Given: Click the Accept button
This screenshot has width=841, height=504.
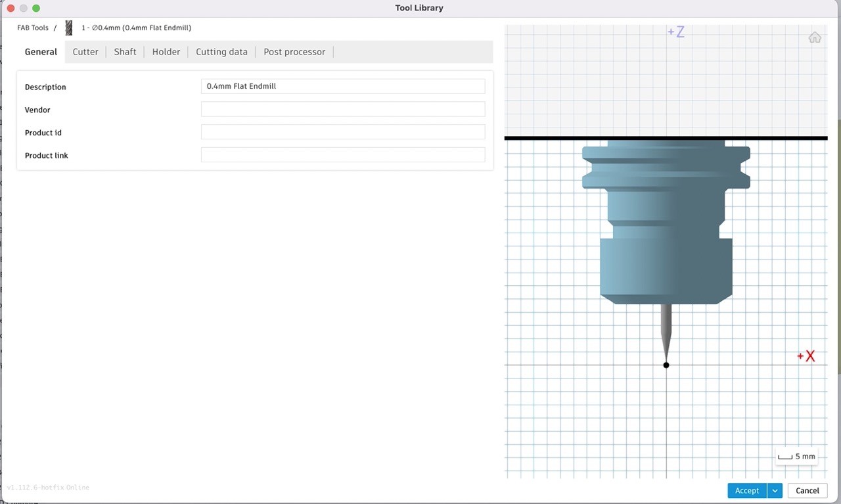Looking at the screenshot, I should click(747, 491).
